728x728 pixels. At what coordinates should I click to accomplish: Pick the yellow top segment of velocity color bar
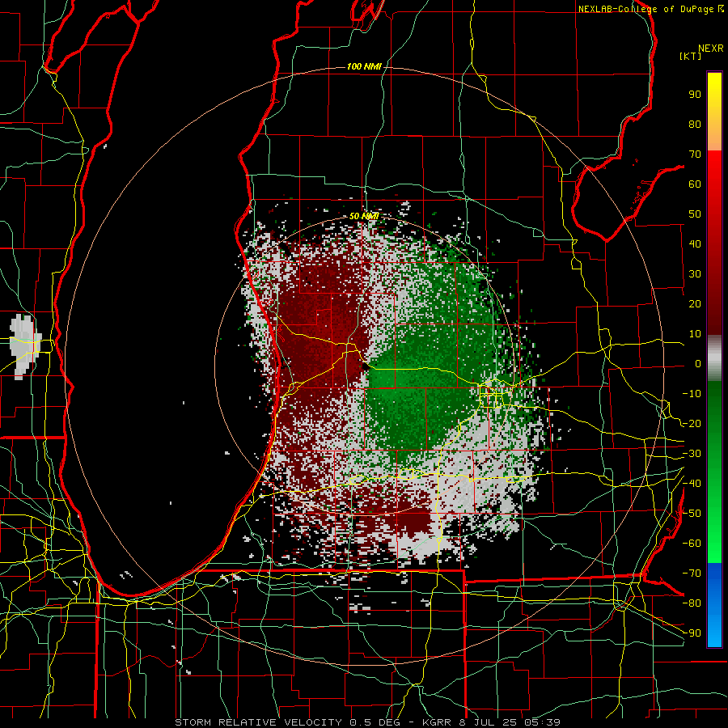coord(714,112)
